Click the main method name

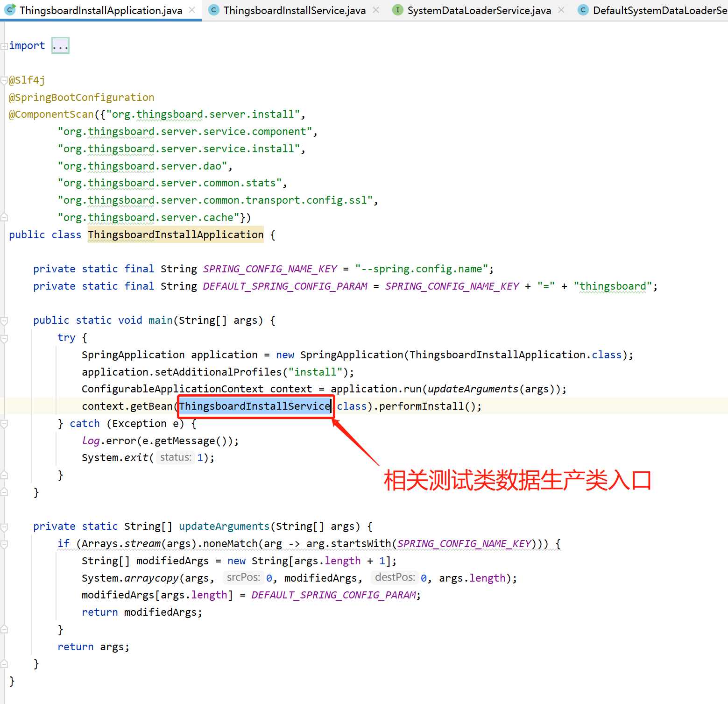[x=160, y=320]
